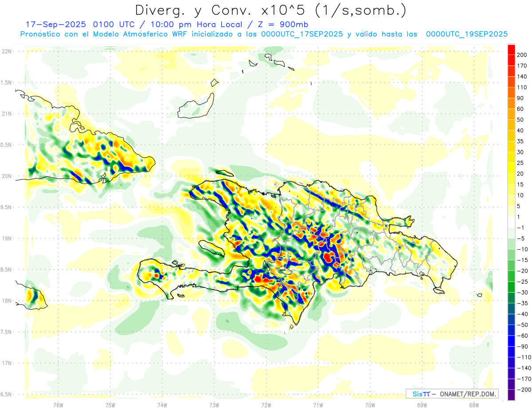Click the positive '35' colorbar label
Screen dimensions: 532x411
(520, 141)
